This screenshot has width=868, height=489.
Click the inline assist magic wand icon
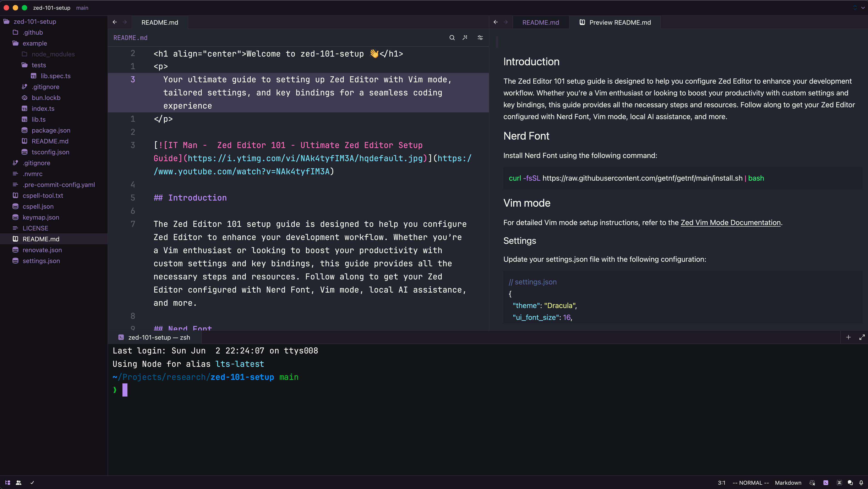tap(465, 38)
